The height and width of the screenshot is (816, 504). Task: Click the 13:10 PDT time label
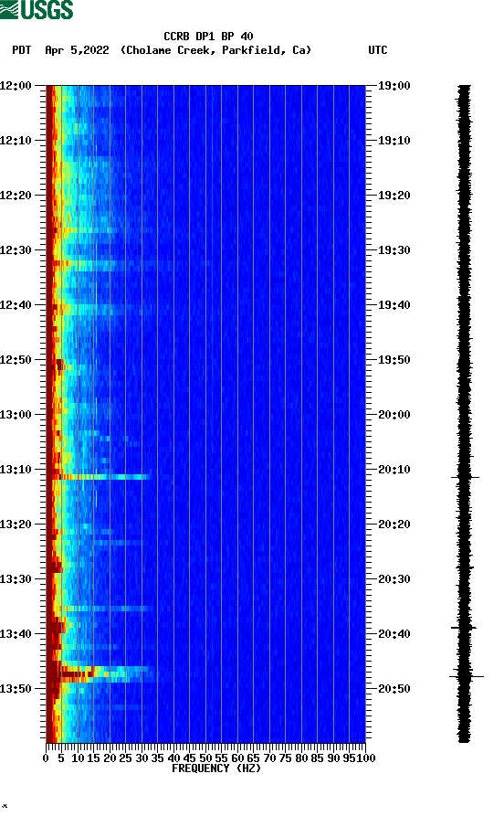(x=16, y=470)
